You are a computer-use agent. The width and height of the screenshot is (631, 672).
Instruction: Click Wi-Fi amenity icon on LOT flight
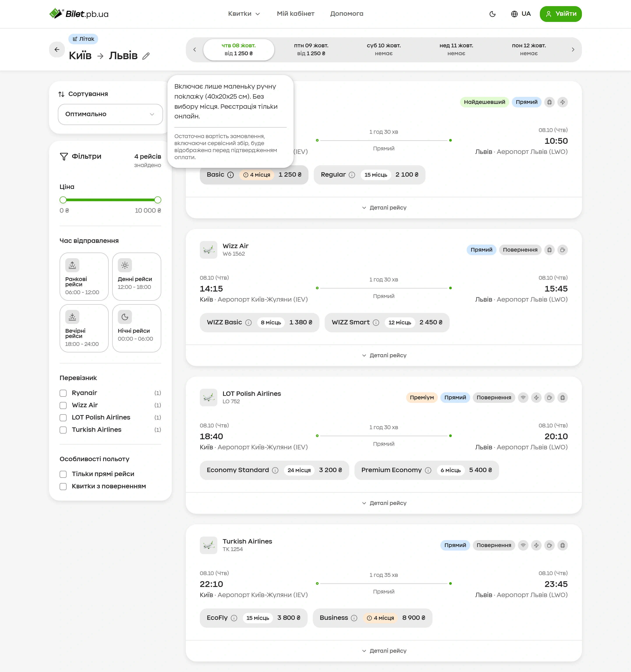523,398
